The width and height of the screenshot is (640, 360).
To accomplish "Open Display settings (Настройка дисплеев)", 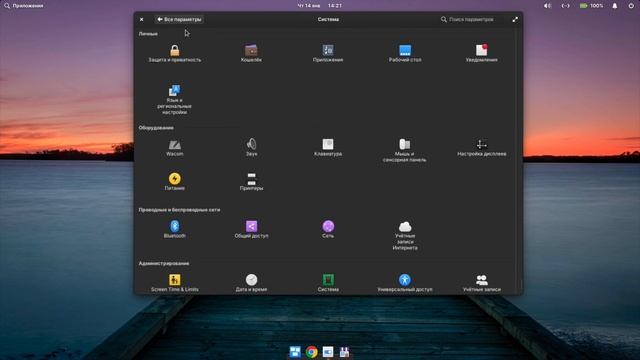I will (482, 148).
